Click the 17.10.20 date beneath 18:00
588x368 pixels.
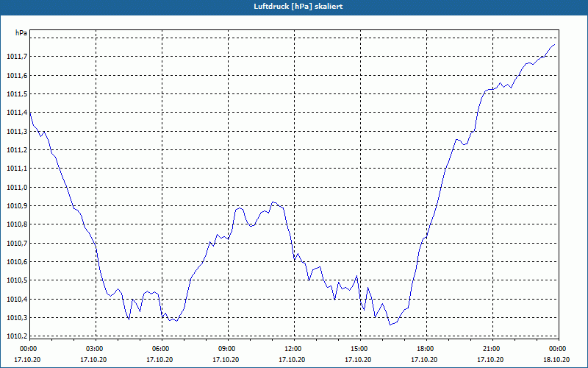(425, 360)
